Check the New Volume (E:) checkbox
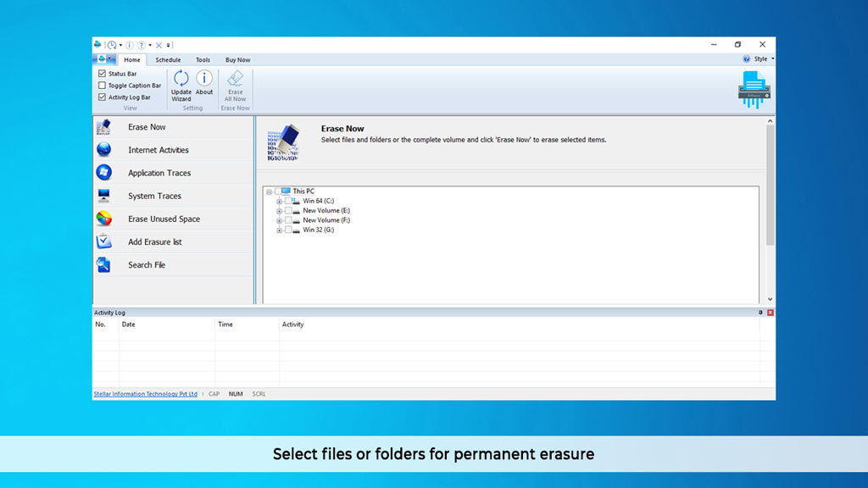Viewport: 868px width, 488px height. (x=288, y=210)
